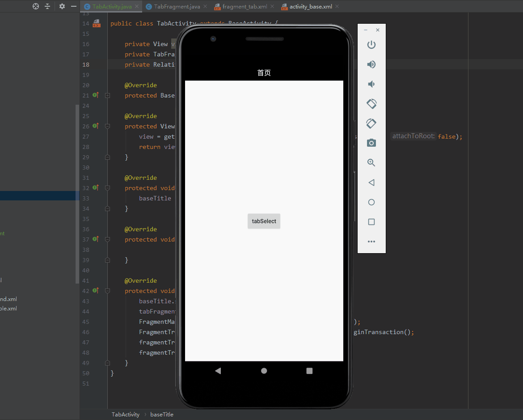Click the project panel vertical scrollbar

(x=77, y=194)
